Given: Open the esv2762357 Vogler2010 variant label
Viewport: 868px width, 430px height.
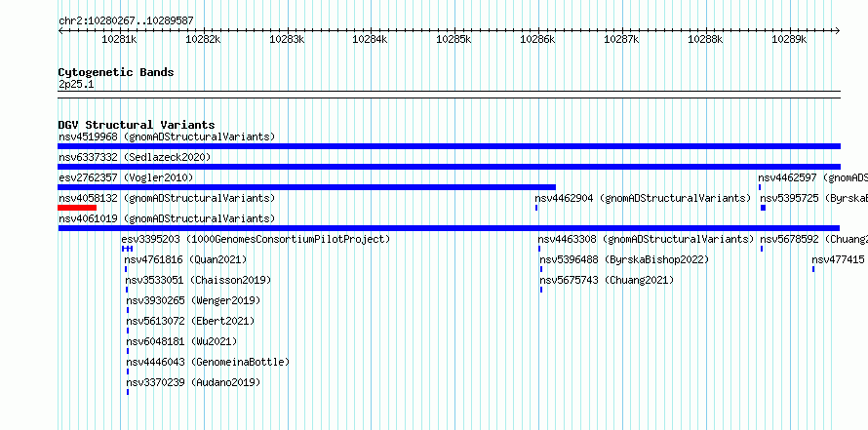Looking at the screenshot, I should coord(126,177).
